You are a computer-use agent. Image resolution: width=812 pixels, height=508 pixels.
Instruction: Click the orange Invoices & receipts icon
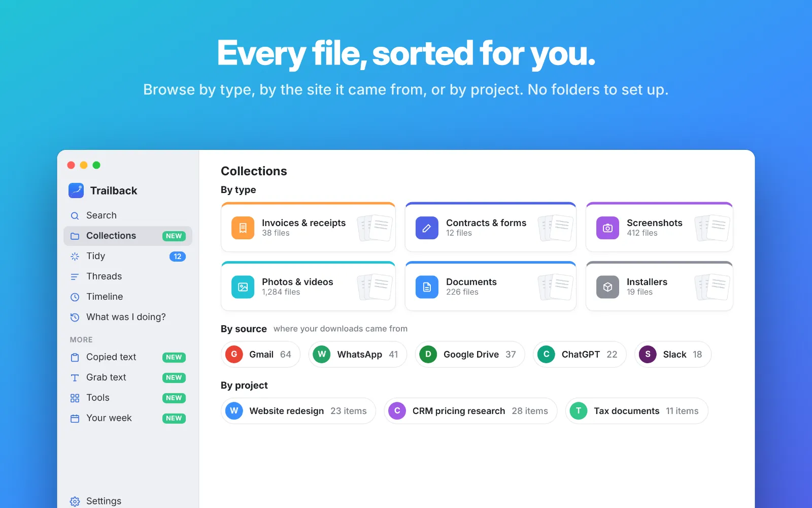pyautogui.click(x=243, y=228)
